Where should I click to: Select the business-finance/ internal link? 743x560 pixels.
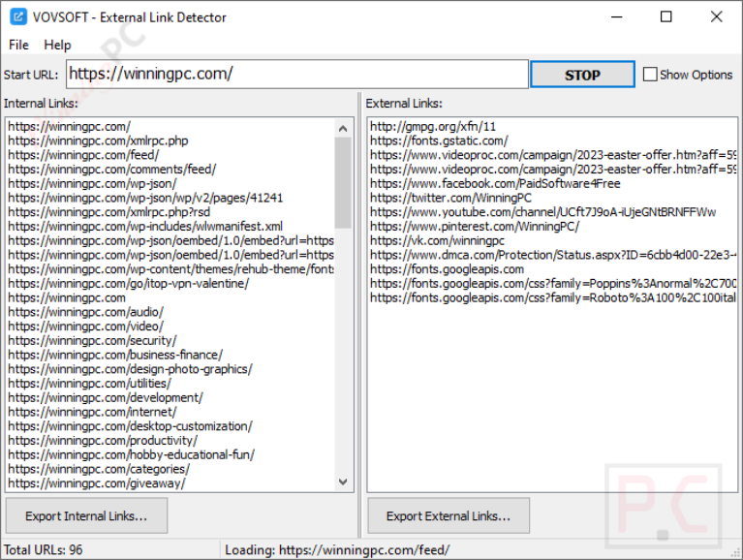(115, 355)
